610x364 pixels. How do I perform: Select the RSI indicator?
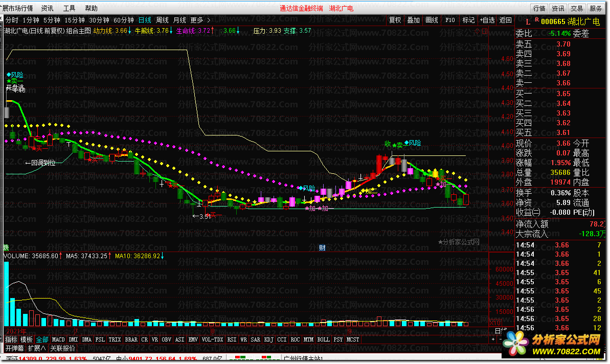coord(232,339)
